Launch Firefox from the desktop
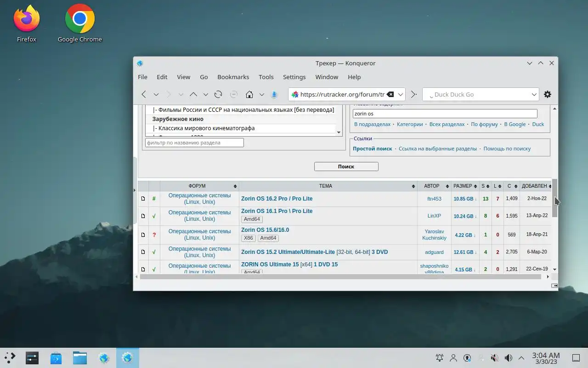588x368 pixels. pos(27,23)
